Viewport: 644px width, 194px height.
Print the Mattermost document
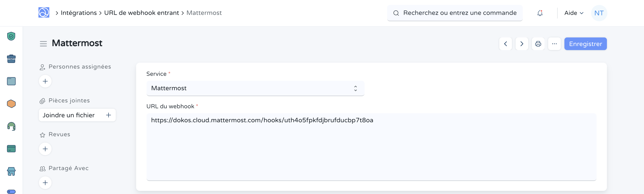pyautogui.click(x=538, y=44)
